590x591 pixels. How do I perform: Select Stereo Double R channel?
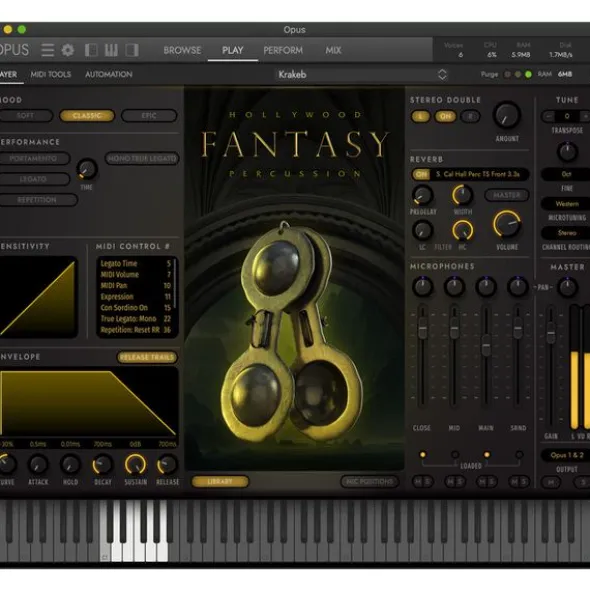[x=470, y=116]
